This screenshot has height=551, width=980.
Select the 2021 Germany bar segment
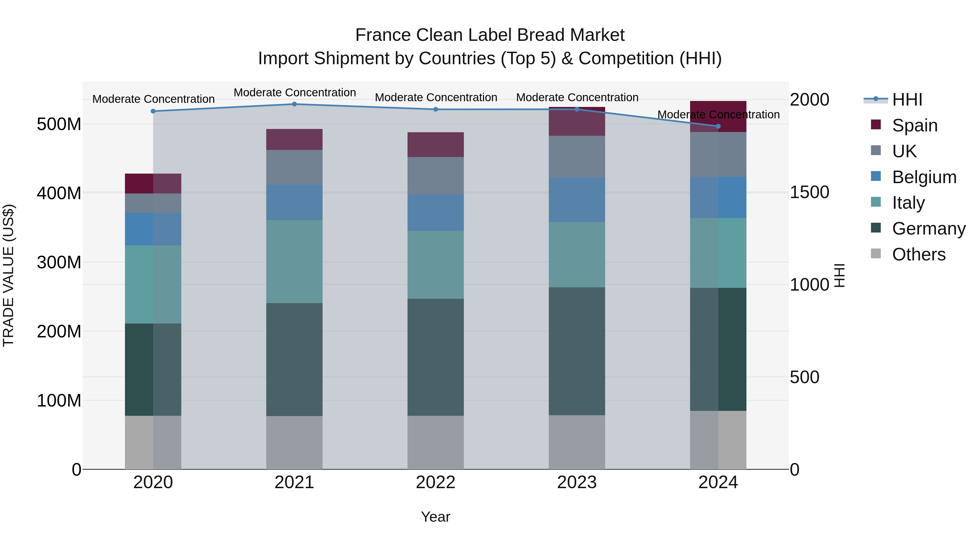pyautogui.click(x=294, y=359)
